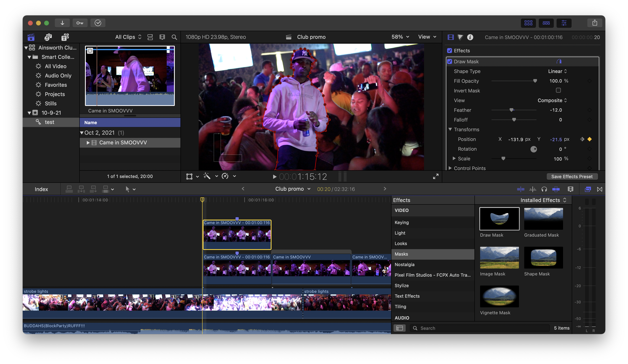Image resolution: width=628 pixels, height=364 pixels.
Task: Expand the Control Points section
Action: pyautogui.click(x=450, y=168)
